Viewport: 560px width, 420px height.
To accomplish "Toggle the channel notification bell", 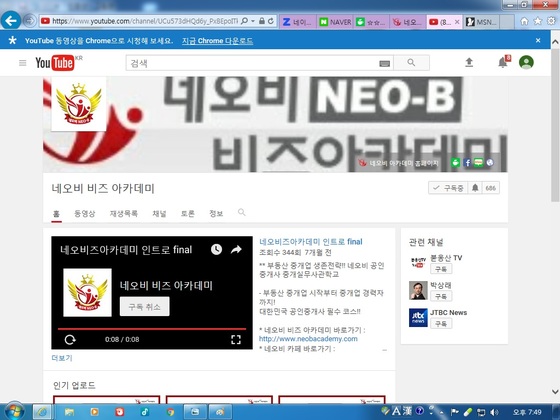I will point(475,188).
